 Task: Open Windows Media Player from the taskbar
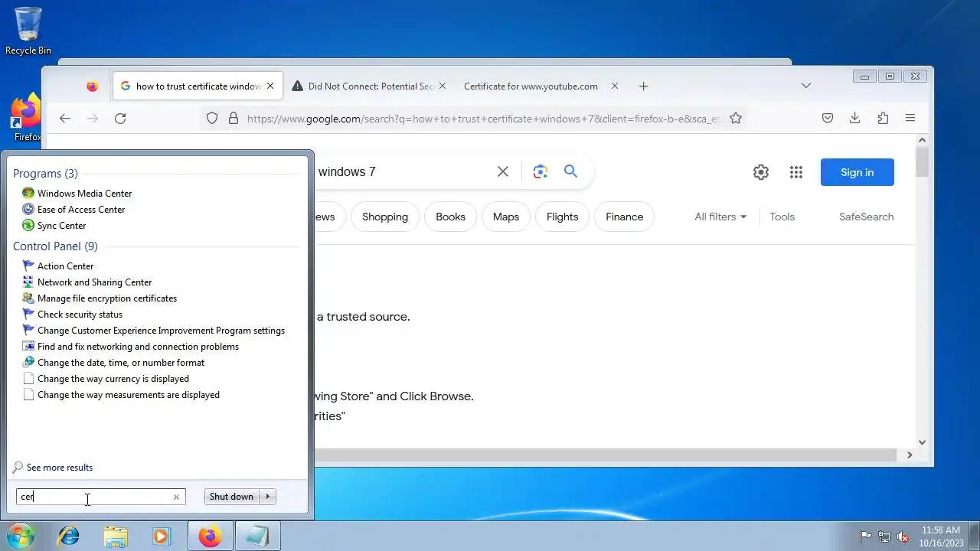point(162,536)
